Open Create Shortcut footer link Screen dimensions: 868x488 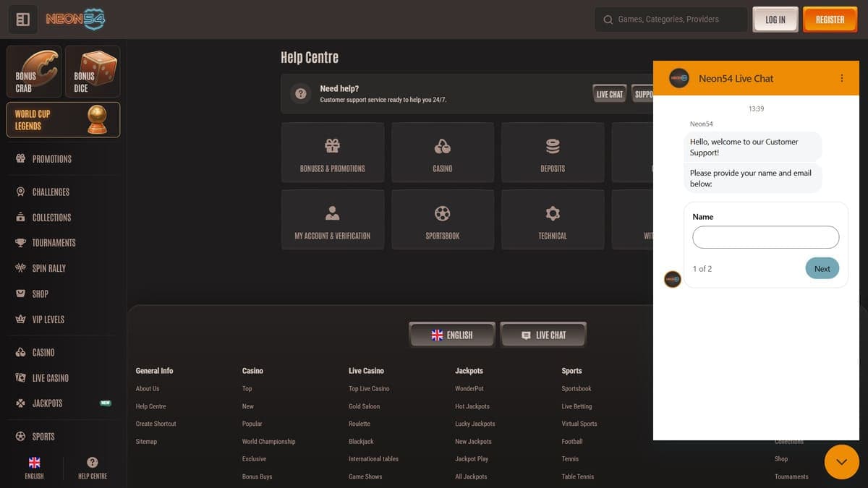click(x=156, y=424)
